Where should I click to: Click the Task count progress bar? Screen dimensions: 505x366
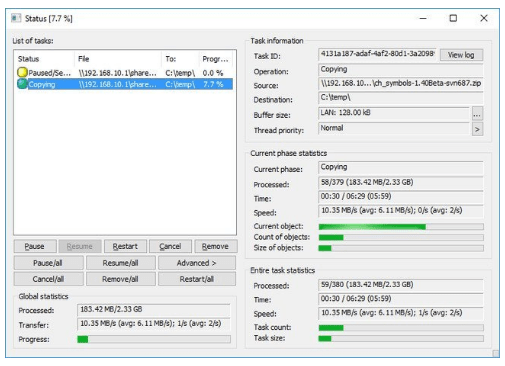click(401, 328)
